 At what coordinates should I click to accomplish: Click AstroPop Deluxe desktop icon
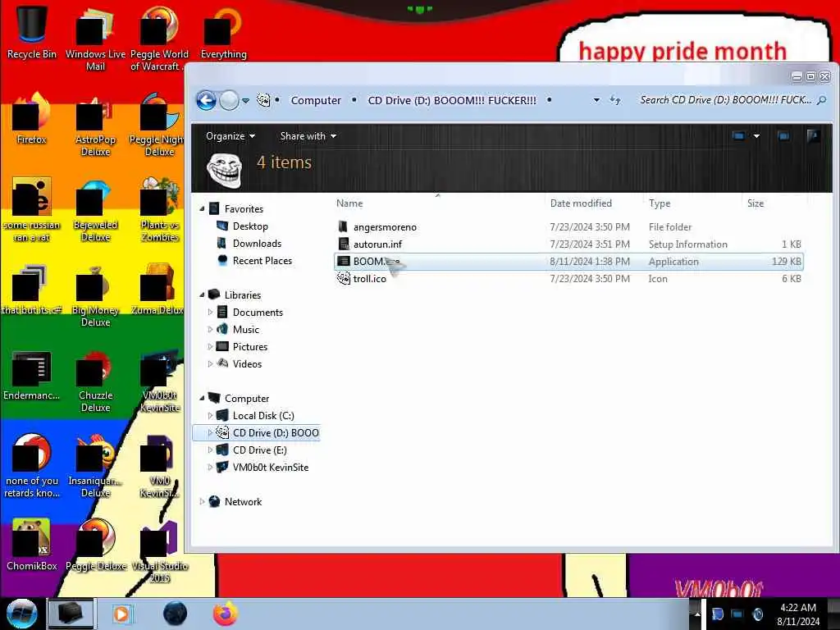95,125
